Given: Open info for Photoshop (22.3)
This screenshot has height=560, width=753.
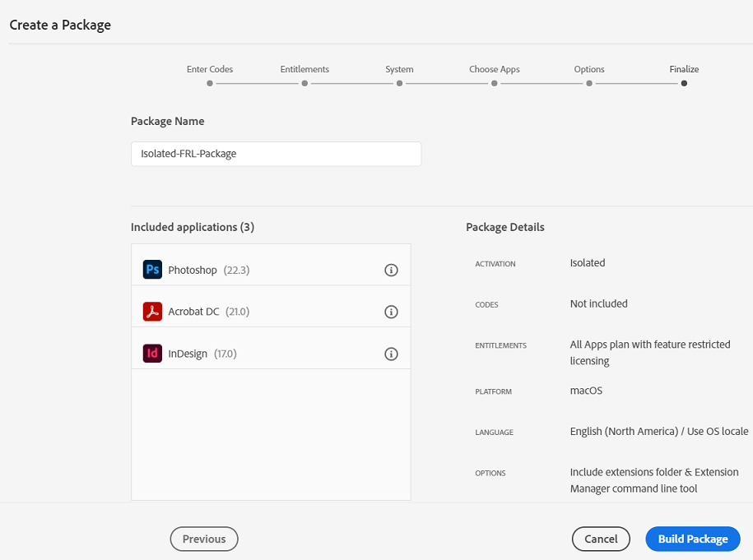Looking at the screenshot, I should point(392,271).
